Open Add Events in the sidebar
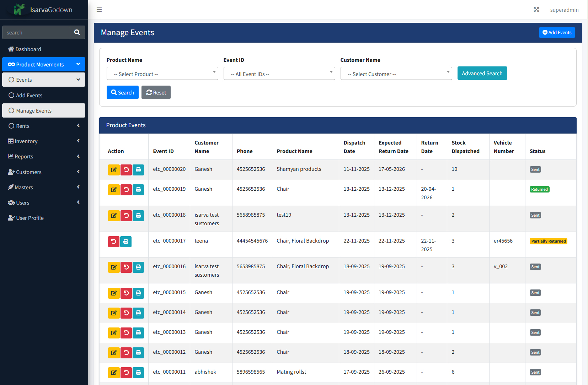 click(x=44, y=95)
